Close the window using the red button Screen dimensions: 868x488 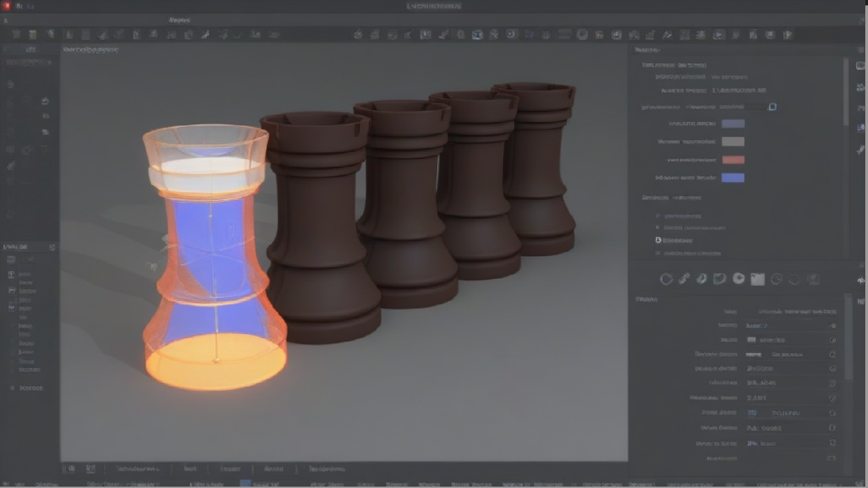(x=7, y=6)
